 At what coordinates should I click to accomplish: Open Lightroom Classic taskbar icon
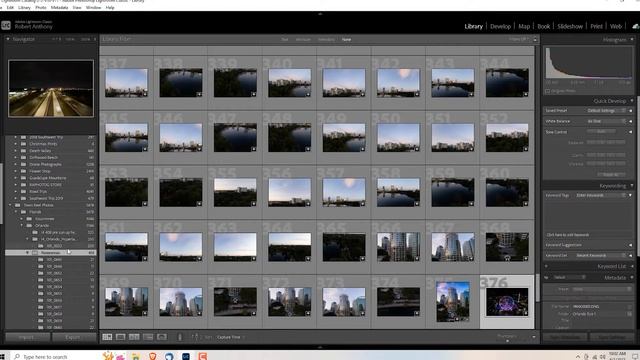pos(186,356)
